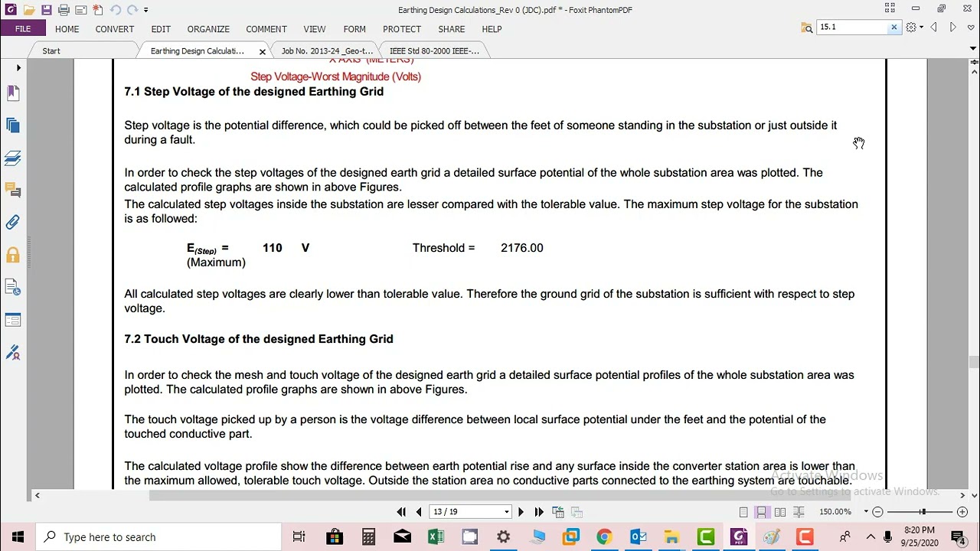Find previous search result

pyautogui.click(x=933, y=28)
